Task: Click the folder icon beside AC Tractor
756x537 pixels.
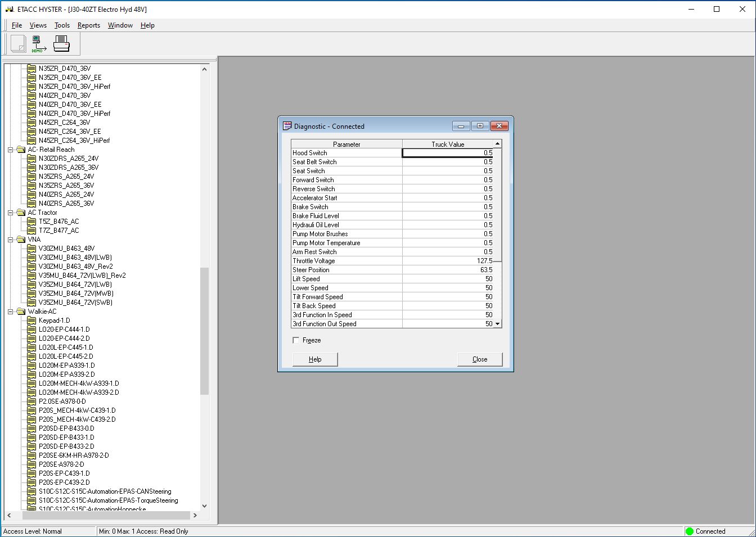Action: pos(21,213)
